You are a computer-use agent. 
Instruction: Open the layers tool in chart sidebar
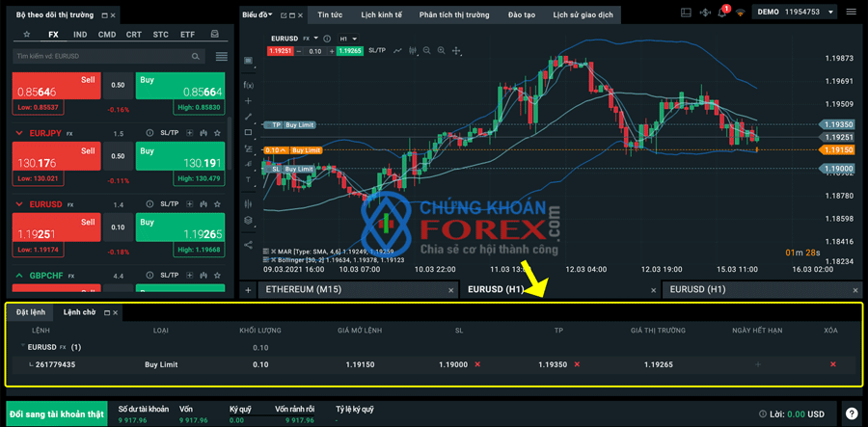(x=248, y=220)
